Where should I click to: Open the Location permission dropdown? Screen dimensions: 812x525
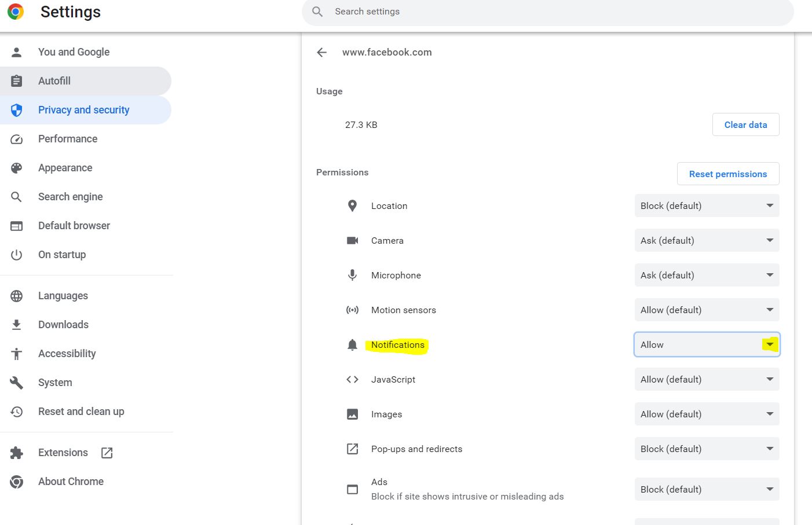(707, 205)
